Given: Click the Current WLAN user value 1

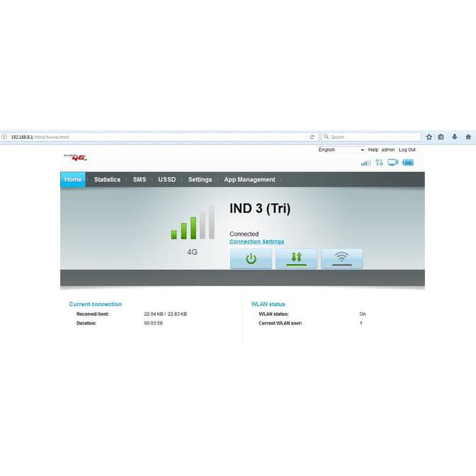Looking at the screenshot, I should point(361,323).
